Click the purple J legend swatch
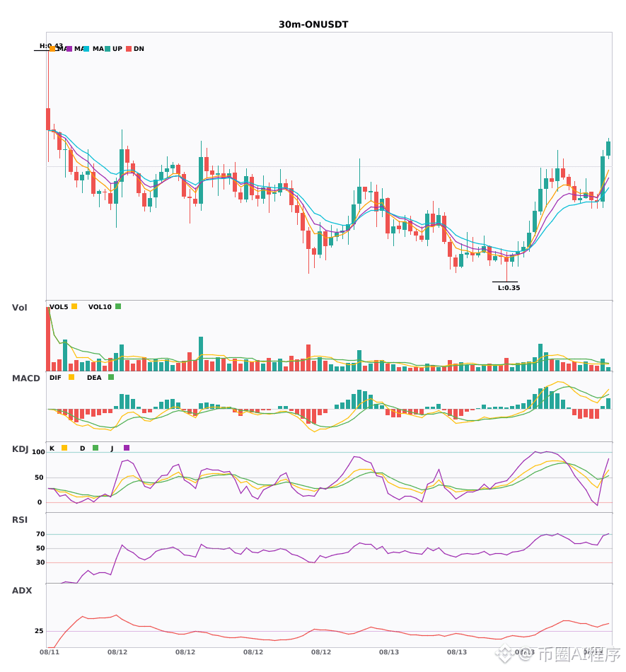Screen dimensions: 626x672 point(127,448)
